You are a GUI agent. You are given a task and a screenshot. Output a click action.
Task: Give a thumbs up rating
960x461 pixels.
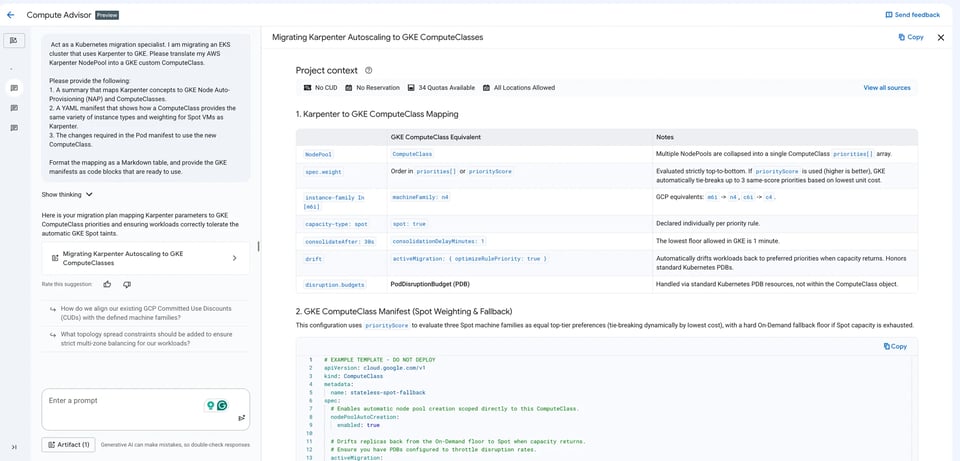107,284
